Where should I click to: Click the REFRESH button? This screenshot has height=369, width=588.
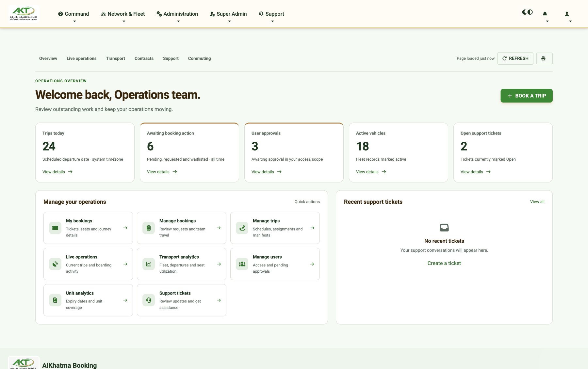tap(515, 58)
